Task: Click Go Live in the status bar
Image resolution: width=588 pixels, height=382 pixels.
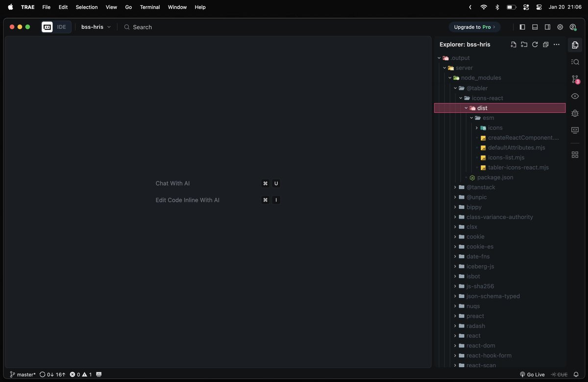Action: click(x=531, y=375)
